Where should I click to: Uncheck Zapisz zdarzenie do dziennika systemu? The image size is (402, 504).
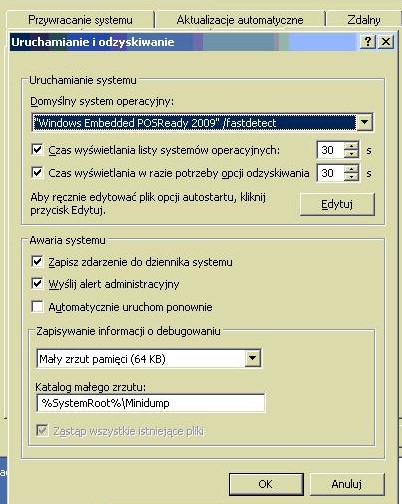tap(37, 262)
